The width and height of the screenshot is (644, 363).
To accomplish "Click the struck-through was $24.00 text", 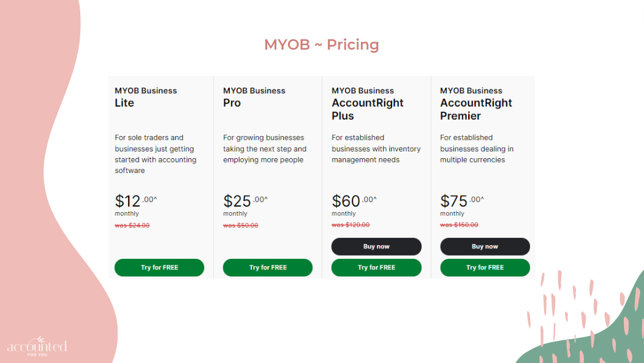I will 132,225.
